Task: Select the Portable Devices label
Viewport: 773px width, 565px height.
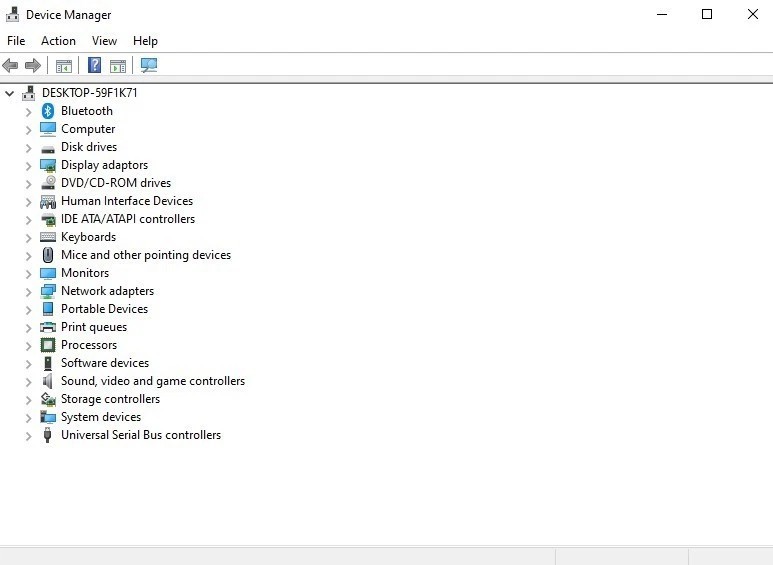Action: click(x=105, y=309)
